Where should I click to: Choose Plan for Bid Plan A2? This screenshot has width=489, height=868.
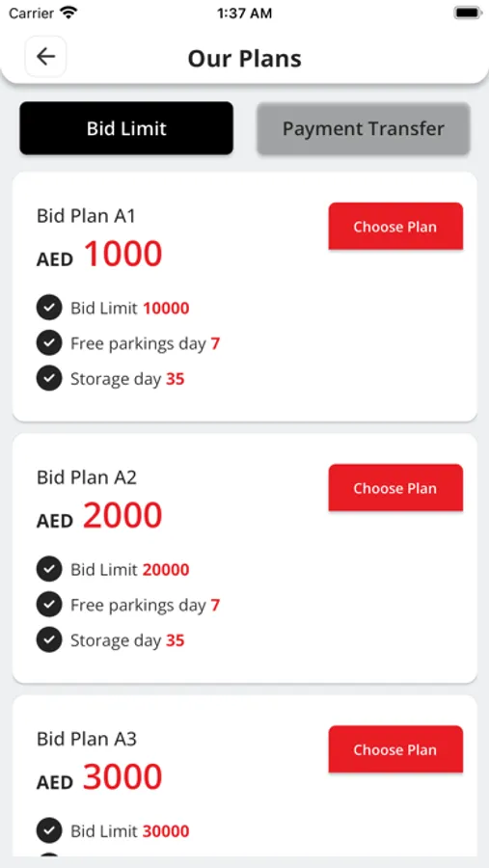395,488
